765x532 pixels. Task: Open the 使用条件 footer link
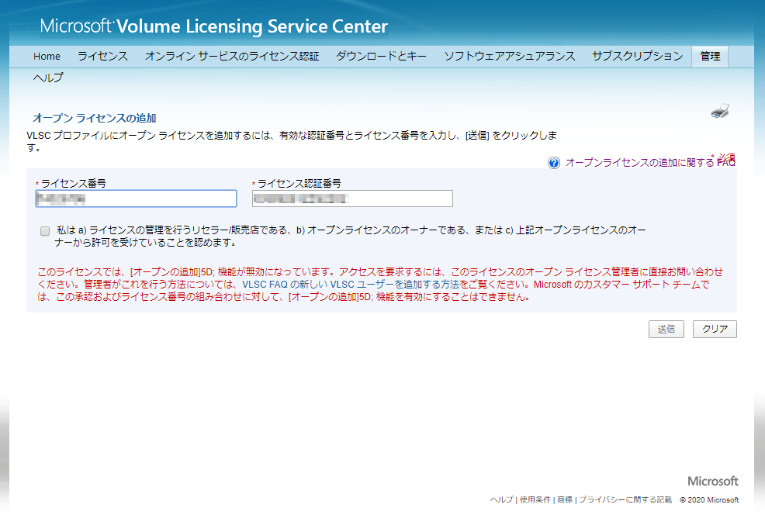(x=535, y=500)
